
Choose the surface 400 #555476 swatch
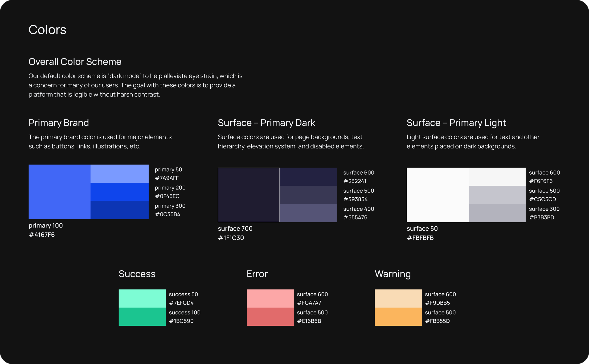pos(308,213)
